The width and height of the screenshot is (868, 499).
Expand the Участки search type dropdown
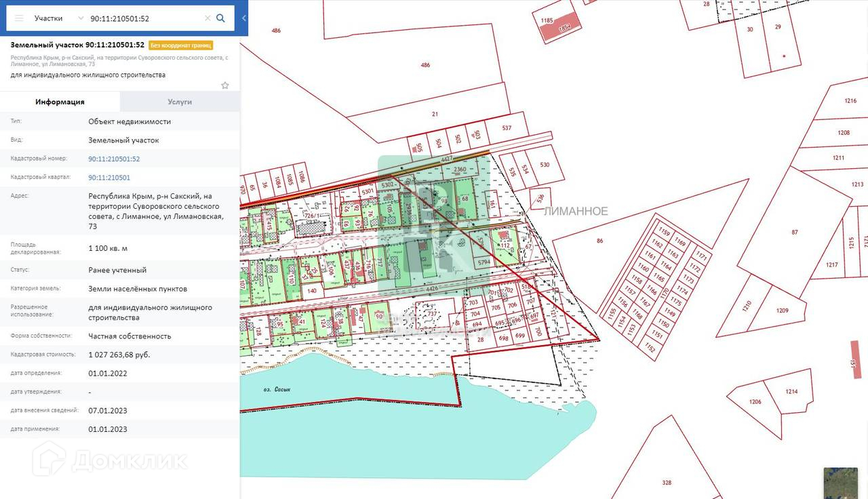point(60,18)
